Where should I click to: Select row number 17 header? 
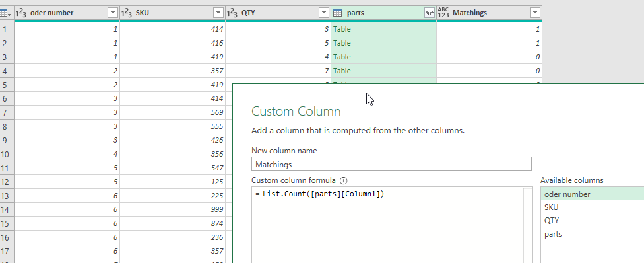coord(7,251)
